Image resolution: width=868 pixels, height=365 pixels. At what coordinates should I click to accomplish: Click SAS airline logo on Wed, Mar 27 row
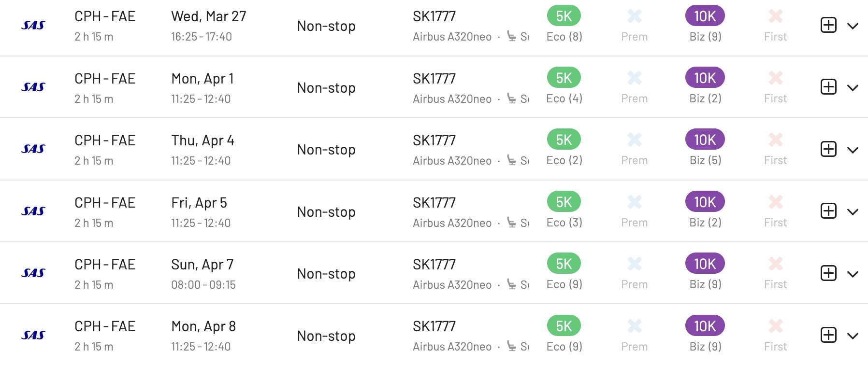coord(33,25)
